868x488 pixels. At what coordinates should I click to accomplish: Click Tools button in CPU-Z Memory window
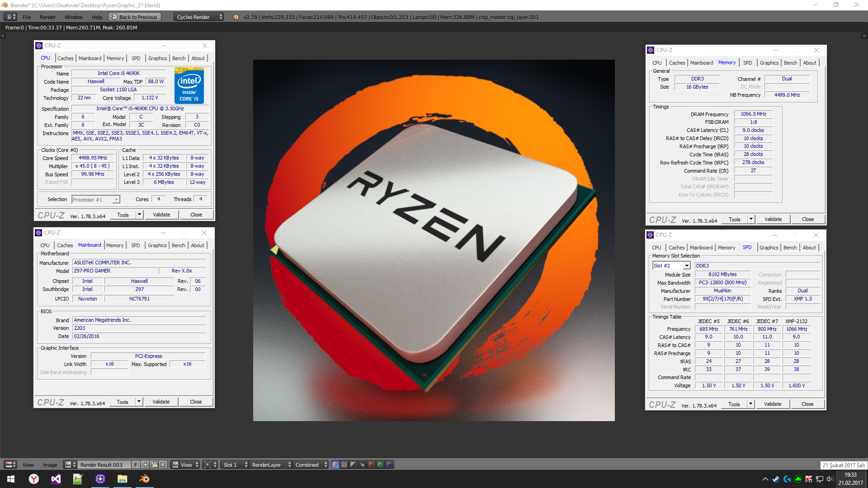(x=734, y=219)
